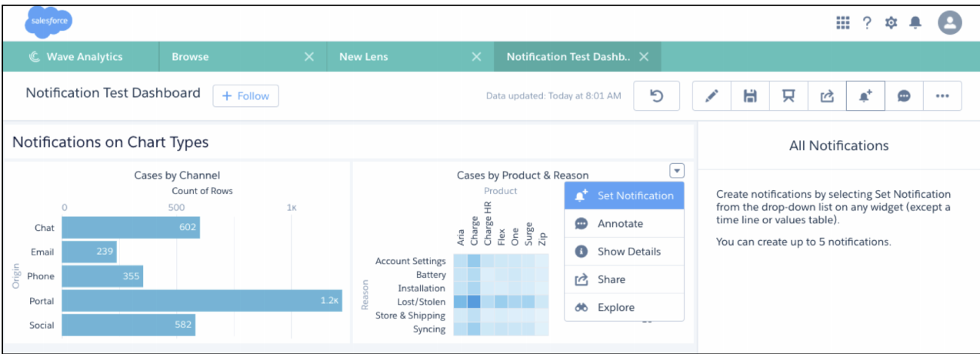
Task: Select the Social bar showing 582
Action: 128,325
